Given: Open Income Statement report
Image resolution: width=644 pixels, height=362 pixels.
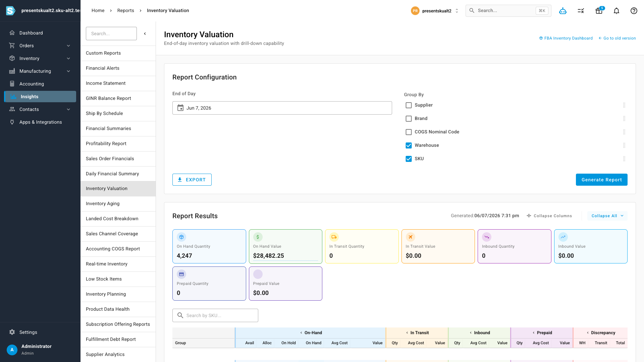Looking at the screenshot, I should [118, 83].
